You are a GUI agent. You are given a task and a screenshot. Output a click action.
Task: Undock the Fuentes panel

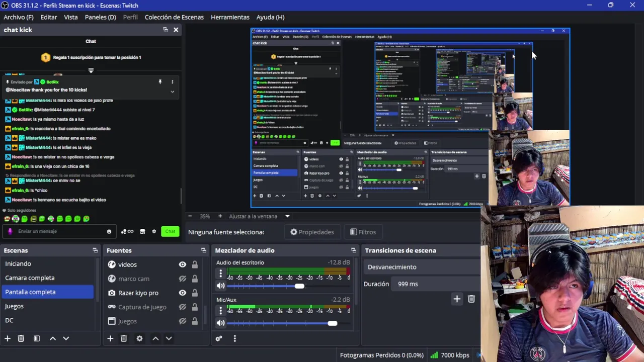[204, 250]
